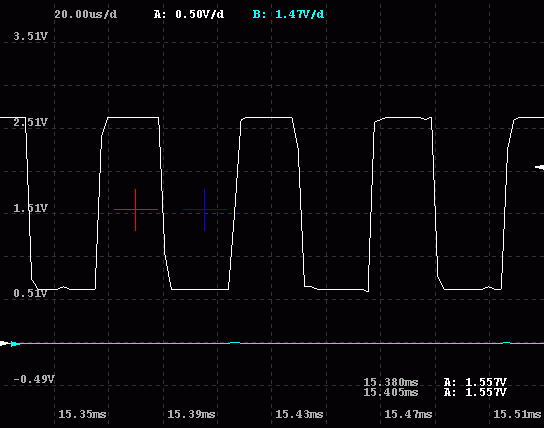Click the -0.49V vertical axis label

pyautogui.click(x=34, y=379)
